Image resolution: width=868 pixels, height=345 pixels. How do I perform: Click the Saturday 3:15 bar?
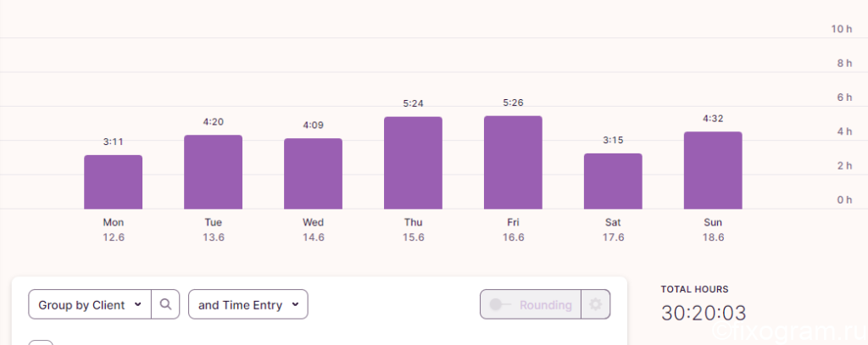coord(613,181)
